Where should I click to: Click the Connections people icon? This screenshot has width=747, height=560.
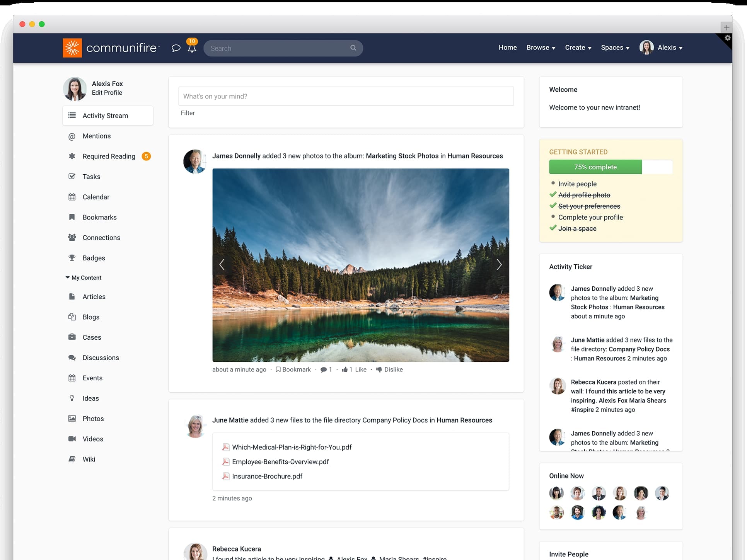[x=72, y=237]
